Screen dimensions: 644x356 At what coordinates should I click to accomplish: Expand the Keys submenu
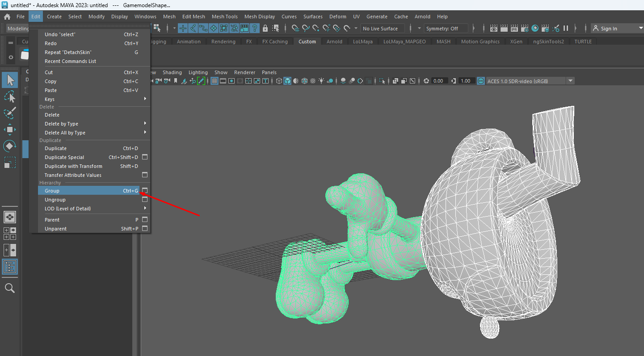point(94,99)
